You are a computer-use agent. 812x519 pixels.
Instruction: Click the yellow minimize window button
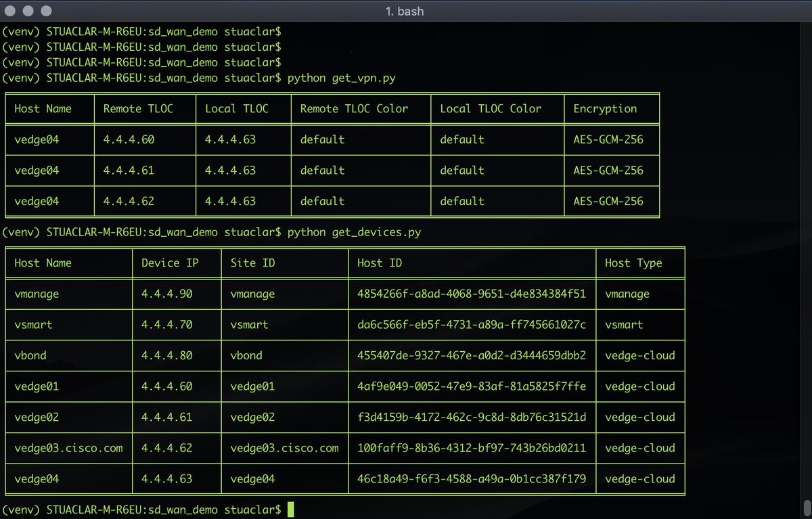pyautogui.click(x=29, y=11)
